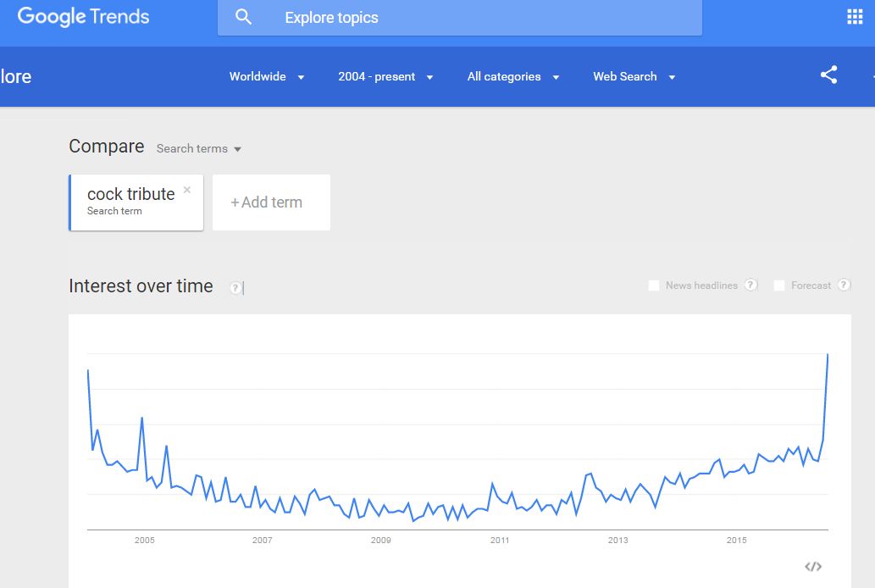Open the 2004 - present date dropdown
875x588 pixels.
pos(385,76)
